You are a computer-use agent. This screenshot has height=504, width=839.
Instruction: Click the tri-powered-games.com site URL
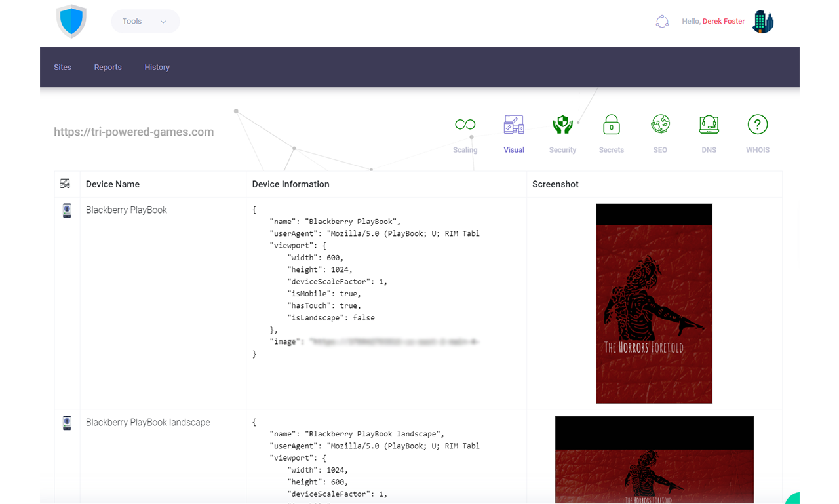[x=134, y=132]
